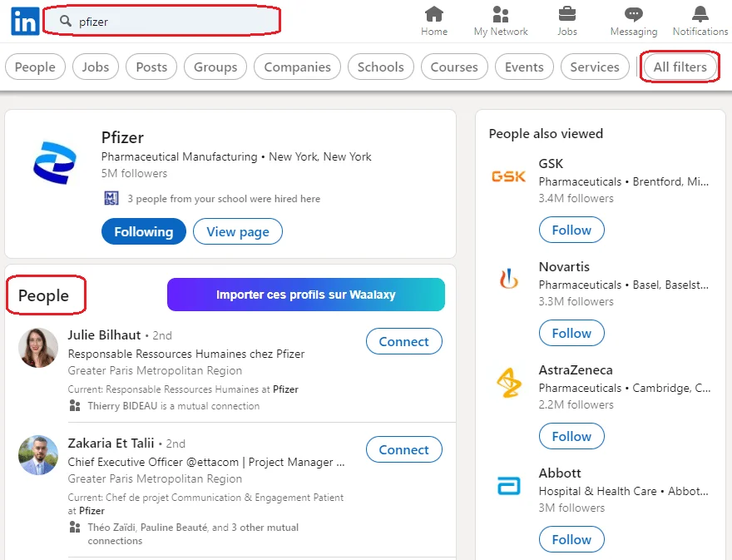This screenshot has height=560, width=732.
Task: Click mutual connections icon under Zakaria Et Talii
Action: click(75, 528)
